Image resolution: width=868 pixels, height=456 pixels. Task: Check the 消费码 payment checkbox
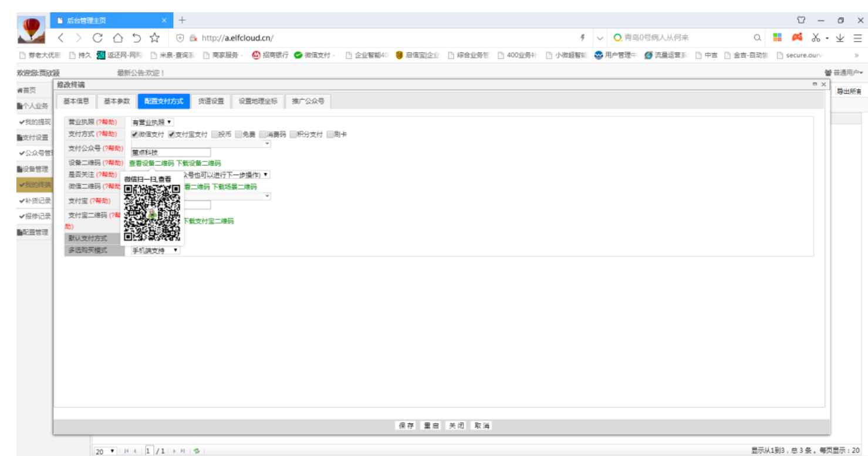click(x=263, y=134)
